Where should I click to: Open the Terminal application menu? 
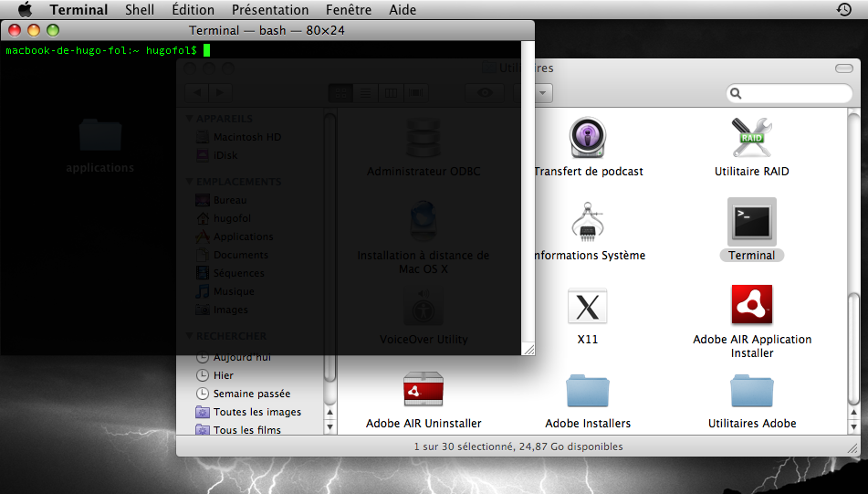click(78, 9)
